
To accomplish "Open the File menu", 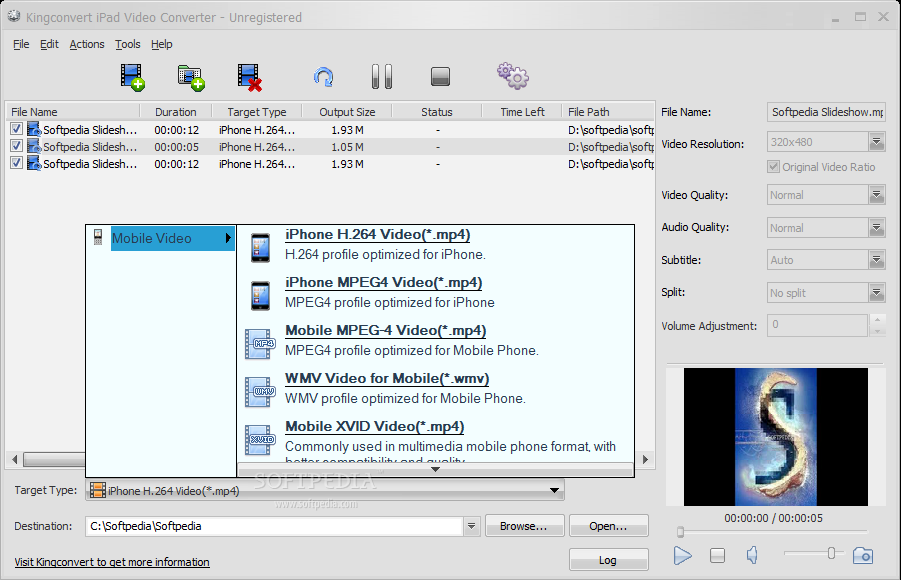I will click(21, 44).
